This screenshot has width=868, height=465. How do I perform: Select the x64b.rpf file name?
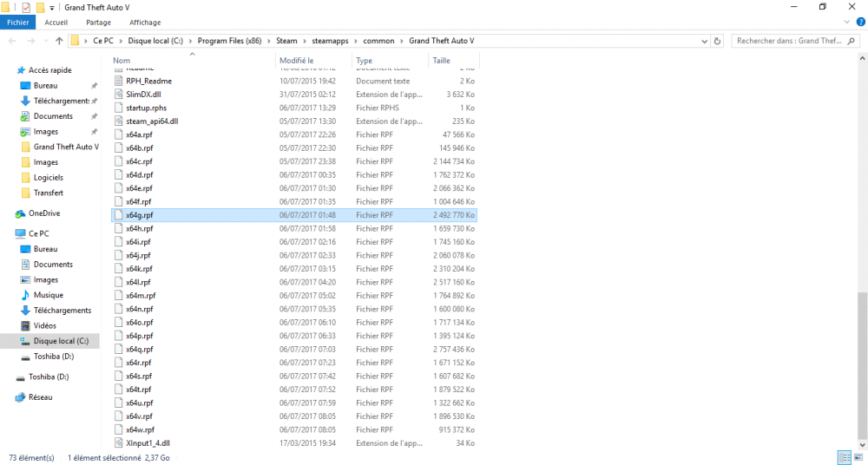(x=140, y=147)
